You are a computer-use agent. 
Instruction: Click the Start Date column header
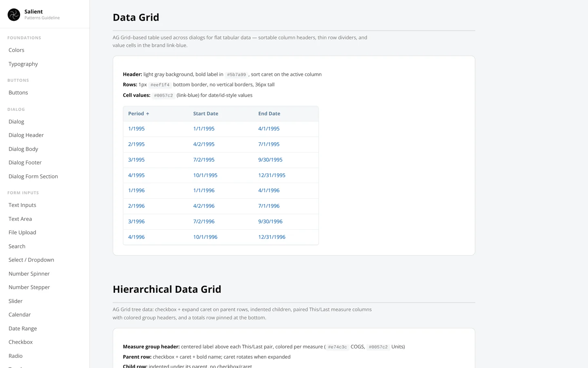click(x=206, y=114)
